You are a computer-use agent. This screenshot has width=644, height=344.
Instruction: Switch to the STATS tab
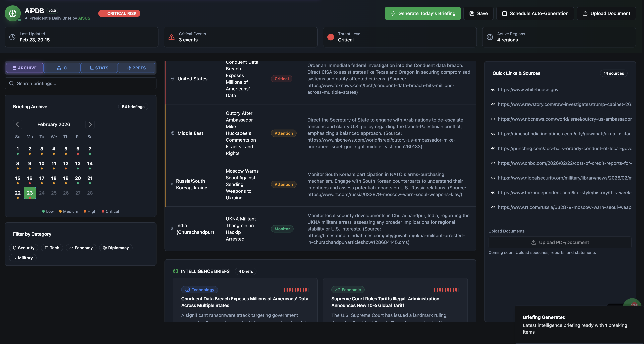coord(99,68)
